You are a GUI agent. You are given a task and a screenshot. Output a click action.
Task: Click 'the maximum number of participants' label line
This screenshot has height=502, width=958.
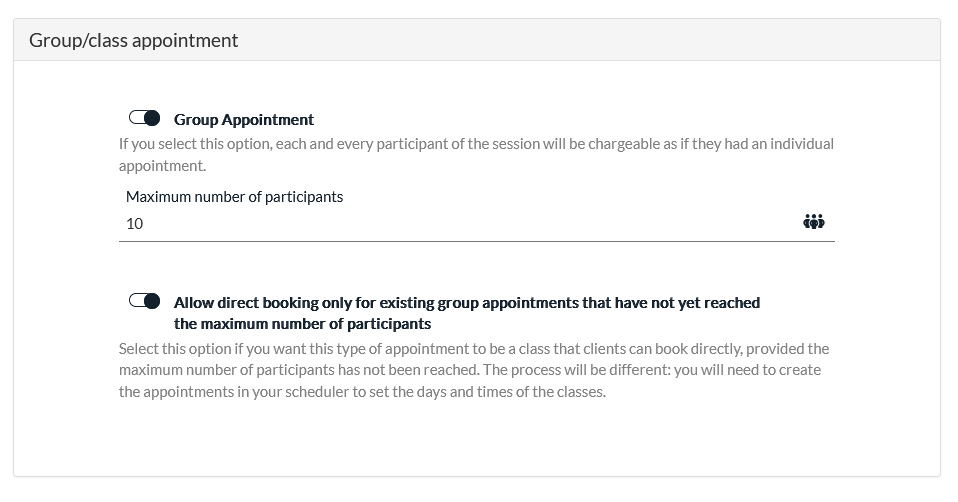tap(302, 324)
